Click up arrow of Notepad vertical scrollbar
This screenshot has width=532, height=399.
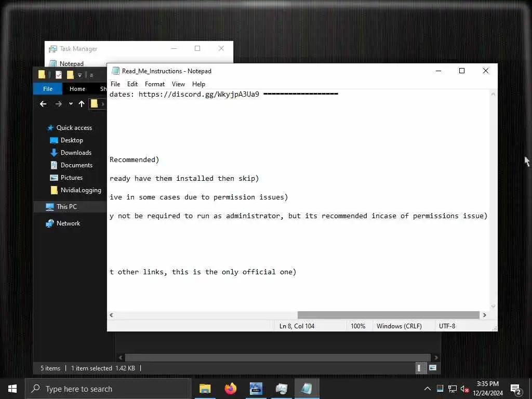point(493,94)
